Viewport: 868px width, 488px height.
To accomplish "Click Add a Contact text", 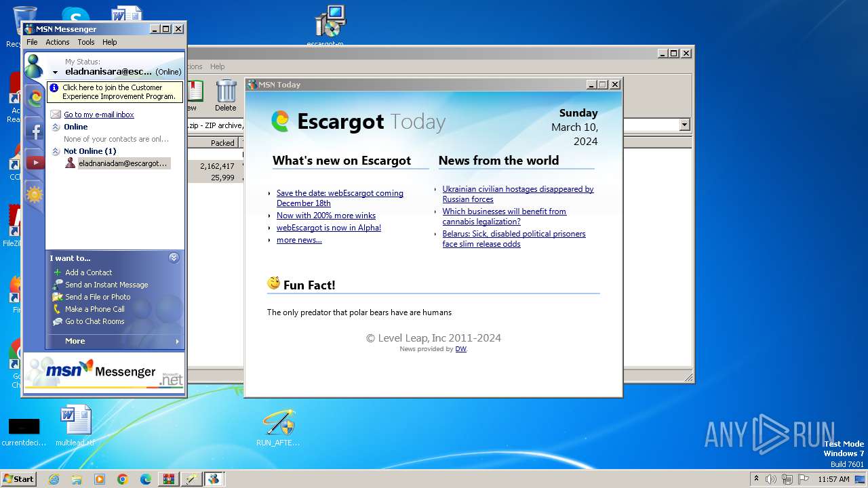I will (89, 272).
